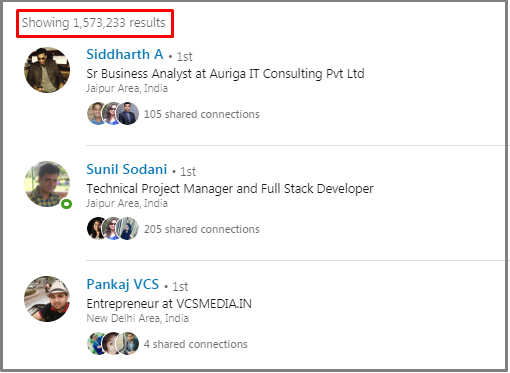
Task: View 4 shared connections
Action: [196, 344]
